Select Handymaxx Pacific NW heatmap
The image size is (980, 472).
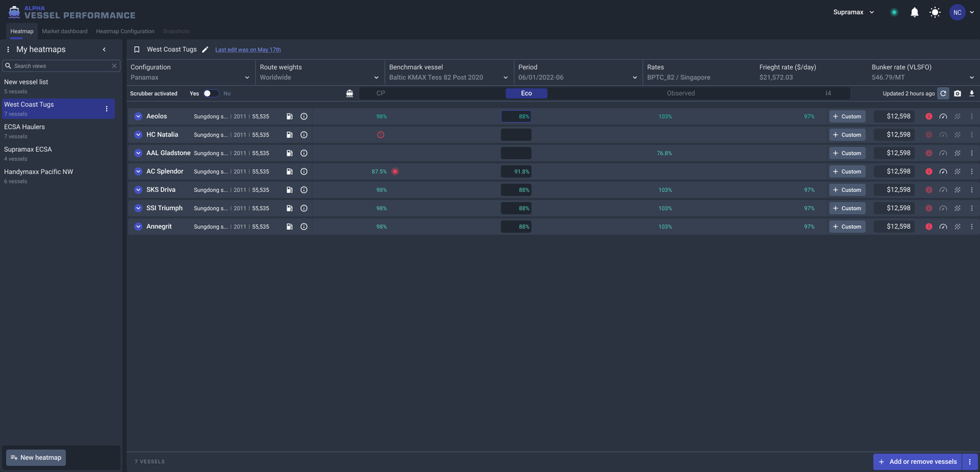(58, 175)
